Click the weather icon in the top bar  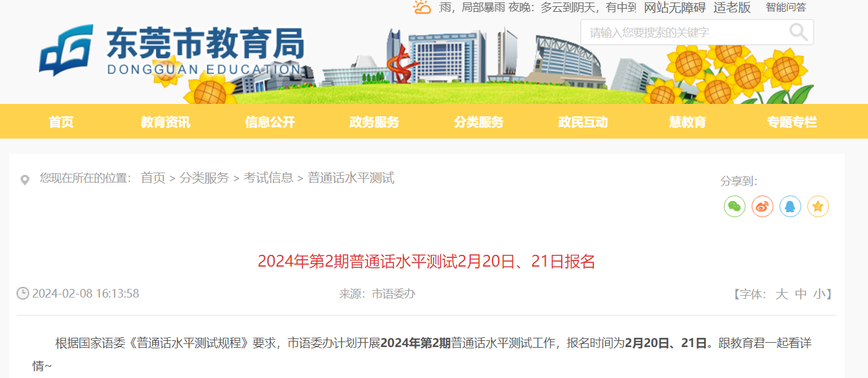[x=423, y=8]
